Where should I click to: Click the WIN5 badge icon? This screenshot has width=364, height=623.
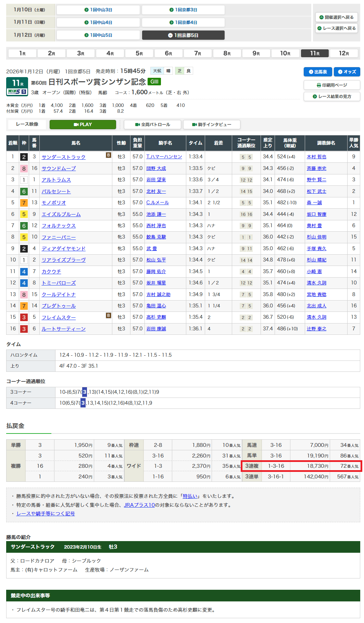coord(17,92)
